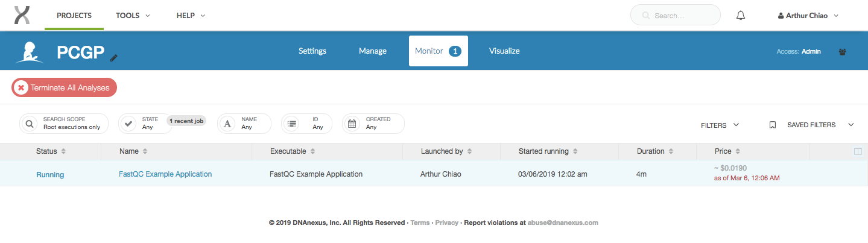Sort by Started running column arrows
This screenshot has height=243, width=868.
(575, 151)
